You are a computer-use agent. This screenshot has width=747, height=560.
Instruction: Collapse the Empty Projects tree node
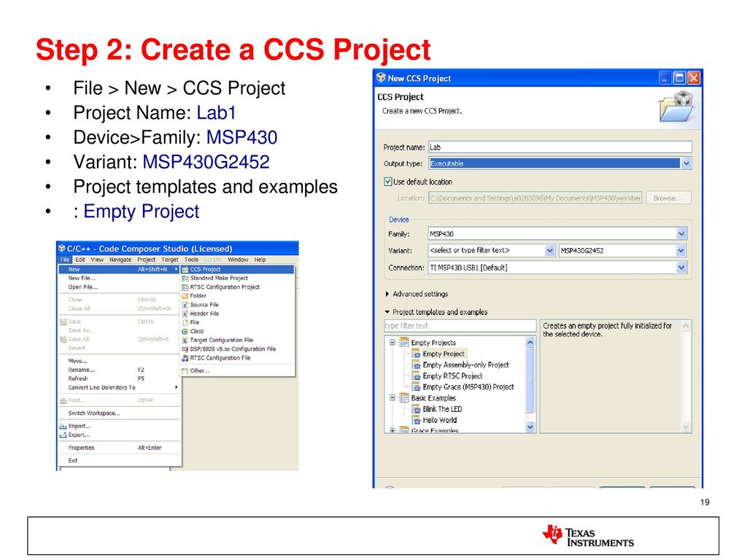[392, 343]
